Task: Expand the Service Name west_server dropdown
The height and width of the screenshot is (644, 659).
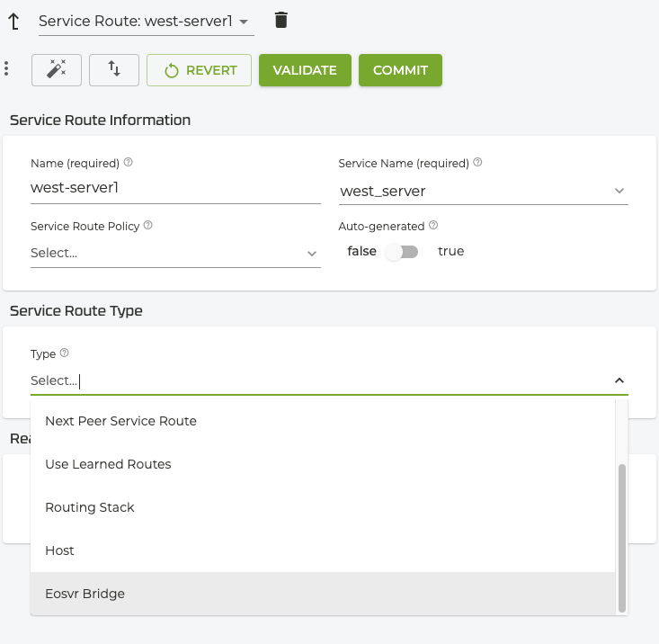Action: pyautogui.click(x=619, y=191)
